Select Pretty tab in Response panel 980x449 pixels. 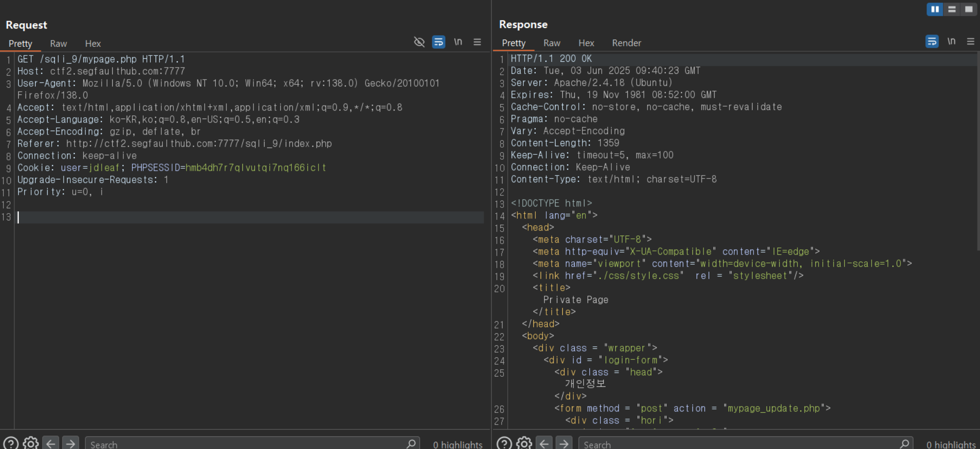[x=514, y=43]
